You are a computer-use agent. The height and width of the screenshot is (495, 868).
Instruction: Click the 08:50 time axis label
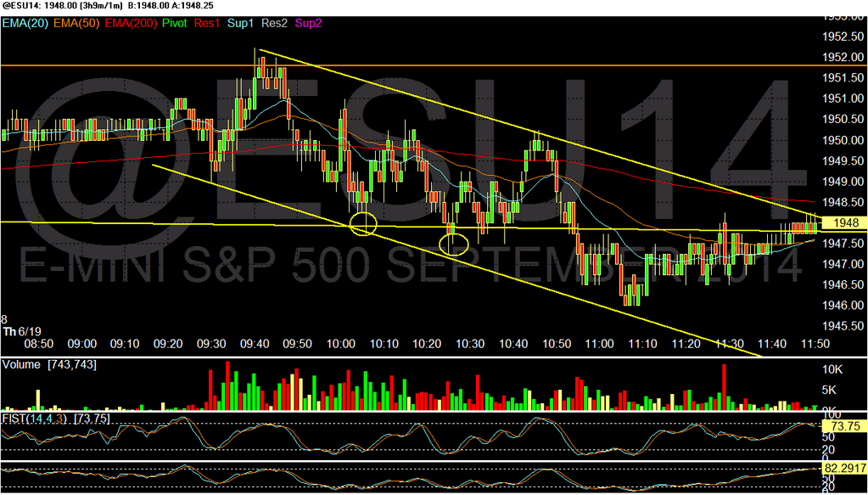click(39, 344)
